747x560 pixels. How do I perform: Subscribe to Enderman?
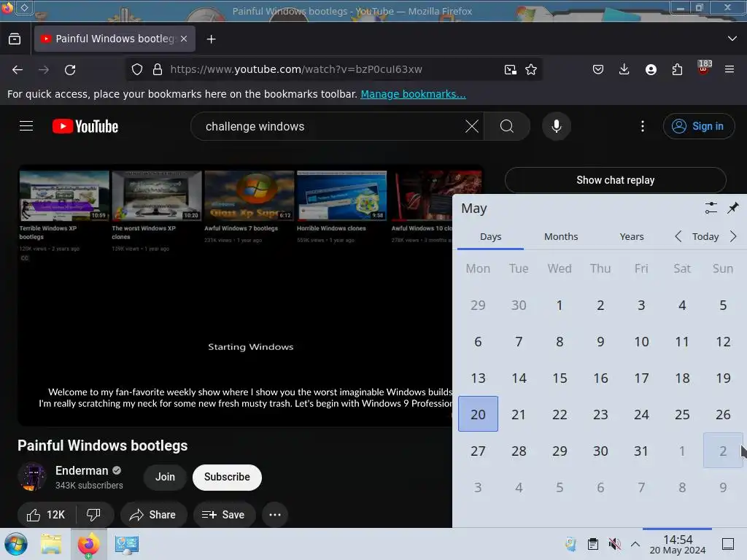tap(227, 477)
